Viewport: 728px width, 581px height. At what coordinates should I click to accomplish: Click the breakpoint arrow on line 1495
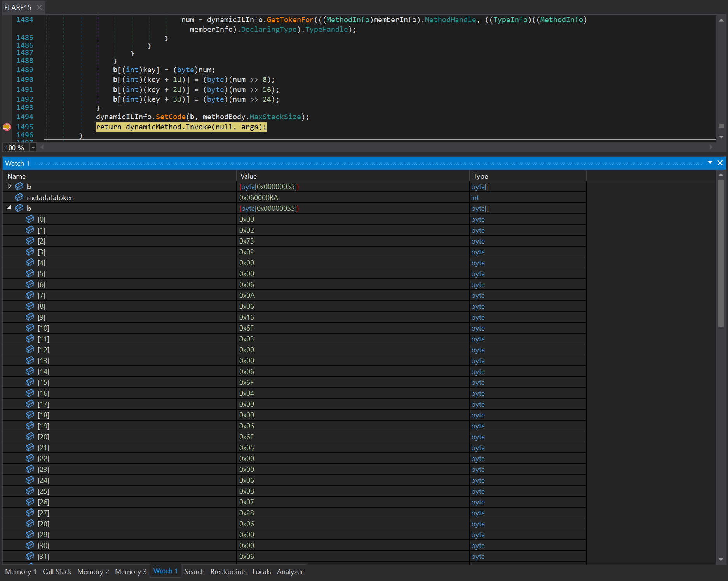coord(7,127)
